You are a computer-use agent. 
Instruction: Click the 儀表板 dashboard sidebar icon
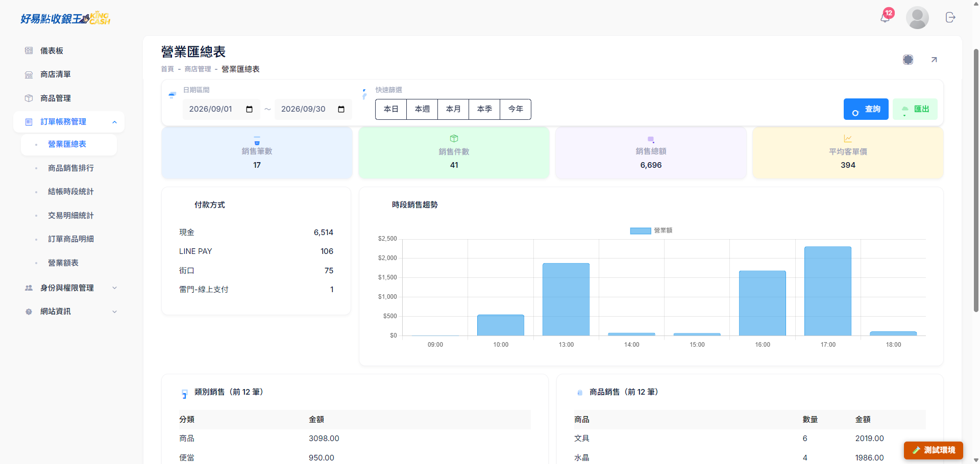pyautogui.click(x=29, y=50)
